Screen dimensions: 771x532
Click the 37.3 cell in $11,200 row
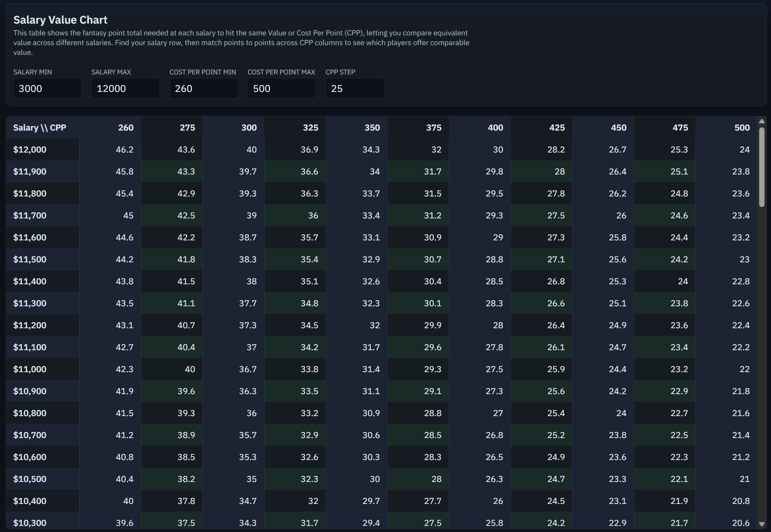click(233, 325)
